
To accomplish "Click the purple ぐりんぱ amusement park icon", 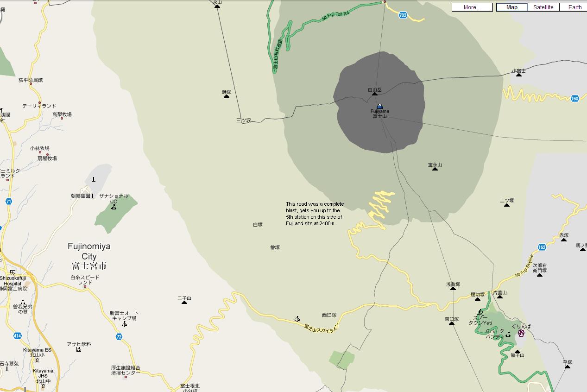I will (x=521, y=333).
